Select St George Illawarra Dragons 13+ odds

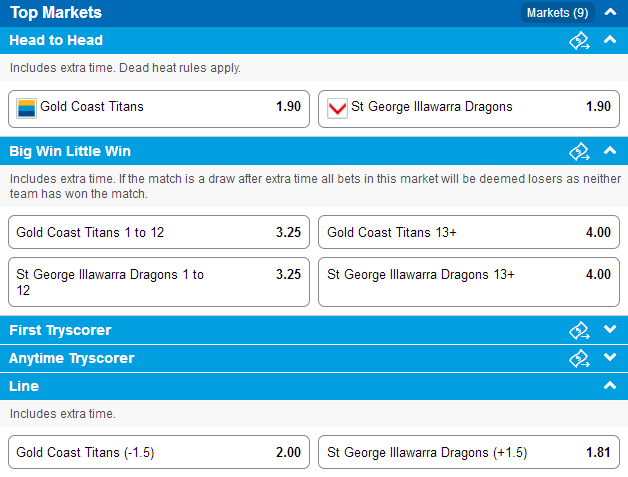coord(469,282)
